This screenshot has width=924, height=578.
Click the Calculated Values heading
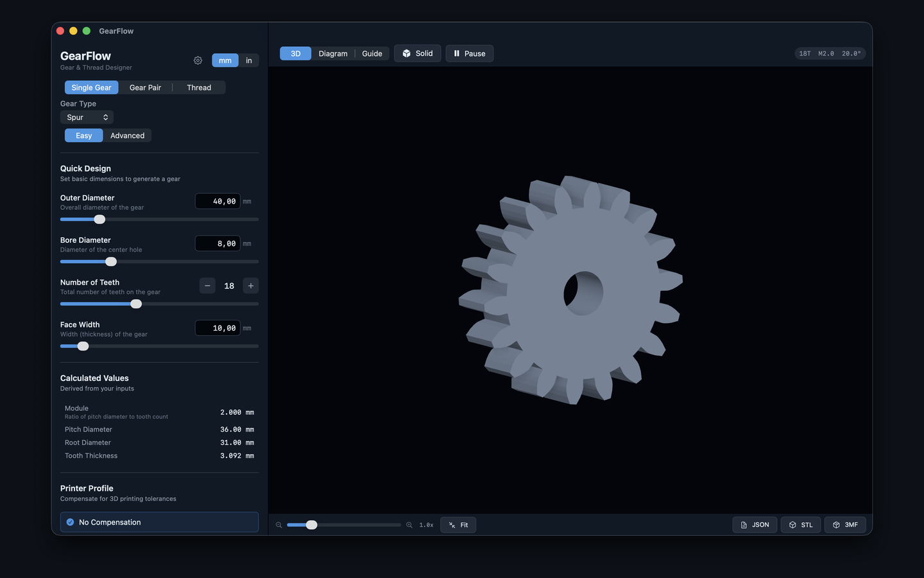point(94,378)
